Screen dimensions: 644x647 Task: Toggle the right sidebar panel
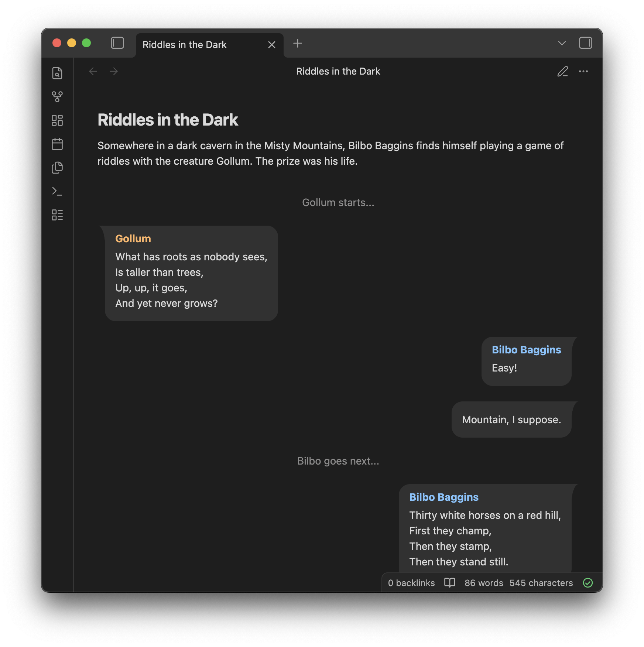585,43
